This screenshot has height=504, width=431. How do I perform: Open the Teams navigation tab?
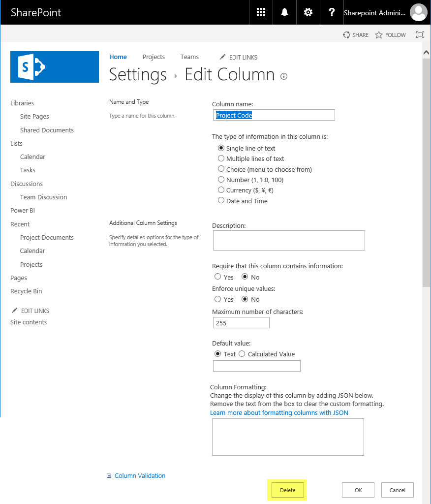189,57
